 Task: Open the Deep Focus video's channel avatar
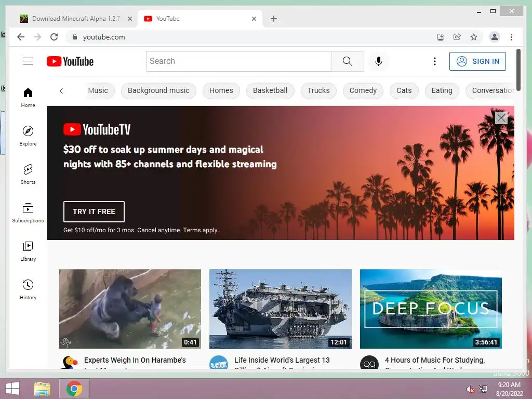point(369,362)
